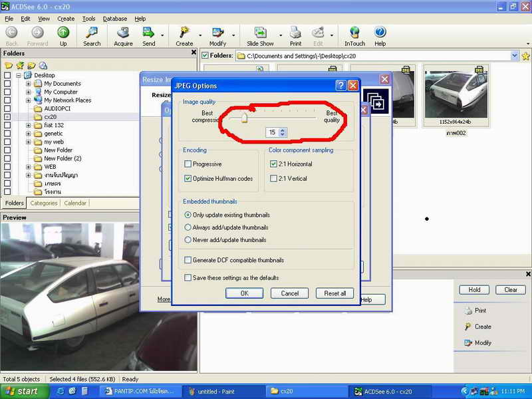Image resolution: width=532 pixels, height=399 pixels.
Task: Click the JPEG Options help question-mark button
Action: [340, 86]
